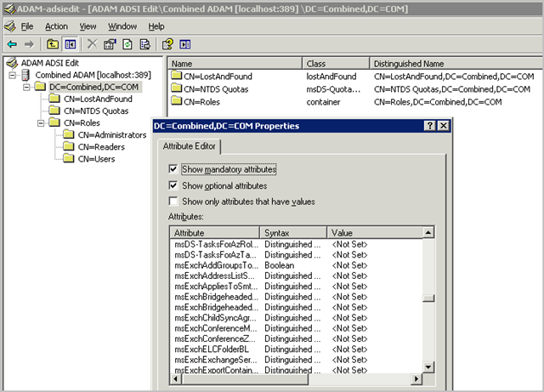Image resolution: width=544 pixels, height=392 pixels.
Task: Click the Syntax column header in attributes list
Action: [292, 232]
